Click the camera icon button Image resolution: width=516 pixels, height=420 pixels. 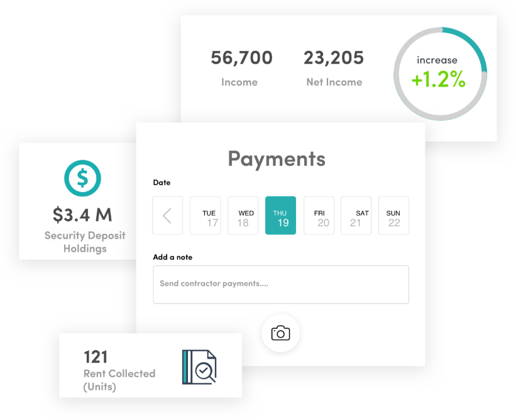(x=280, y=333)
